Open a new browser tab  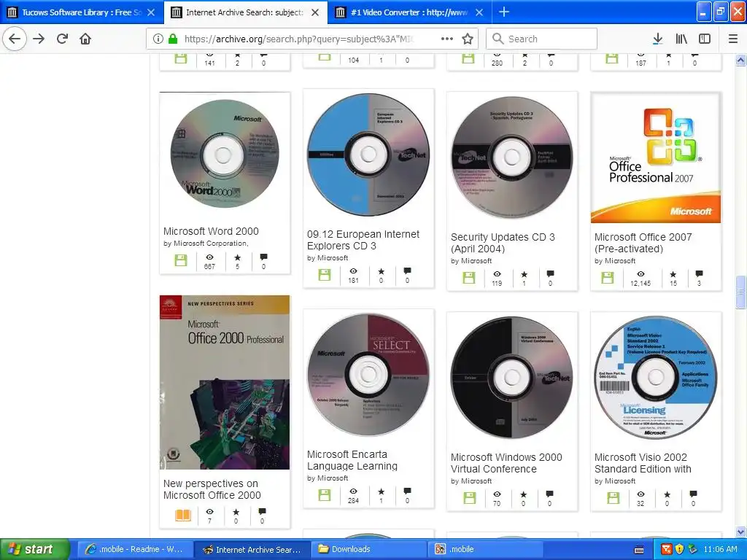coord(503,12)
